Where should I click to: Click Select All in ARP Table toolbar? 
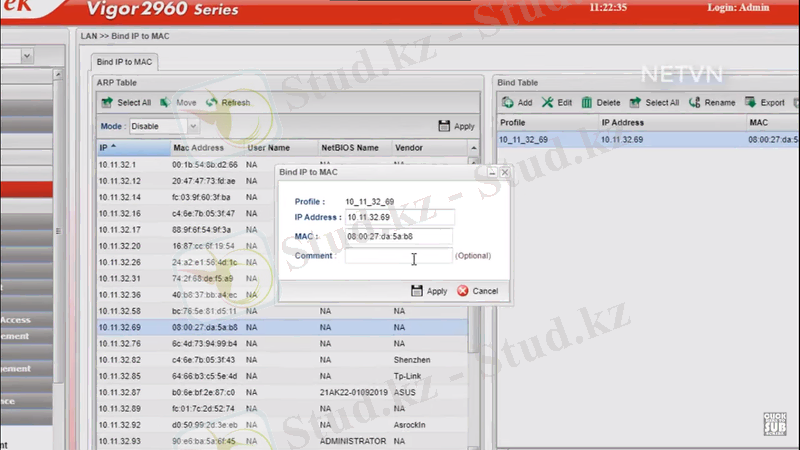coord(127,103)
